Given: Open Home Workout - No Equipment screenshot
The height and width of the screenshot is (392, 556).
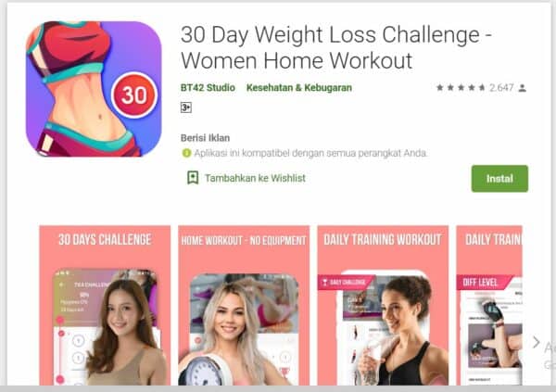Looking at the screenshot, I should point(244,305).
